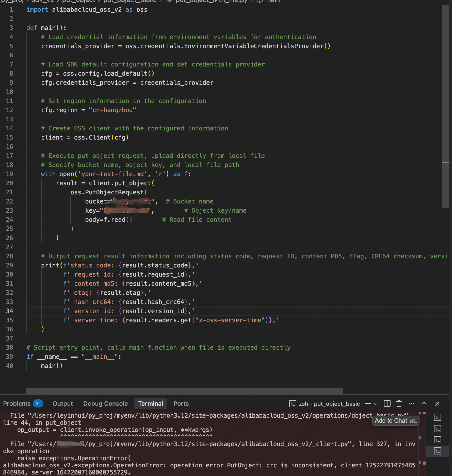Click the 'your-test-file.md' filename string
452x476 pixels.
pyautogui.click(x=112, y=174)
